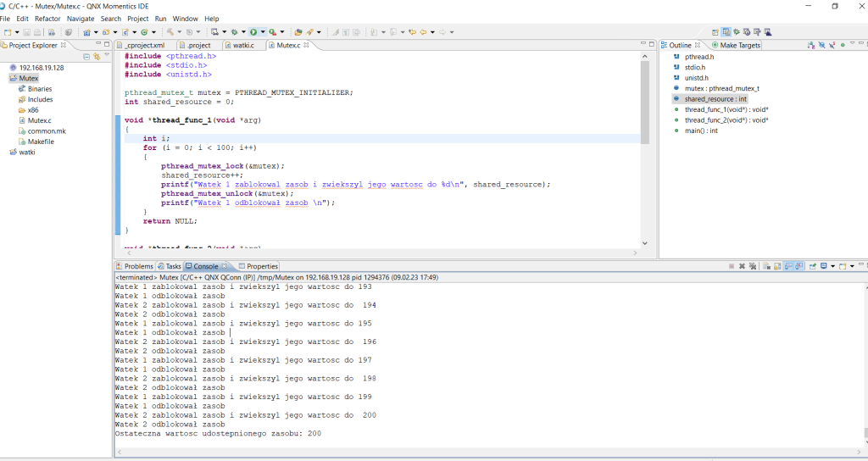Click the green Run button in toolbar
Viewport: 868px width, 461px height.
[x=252, y=32]
